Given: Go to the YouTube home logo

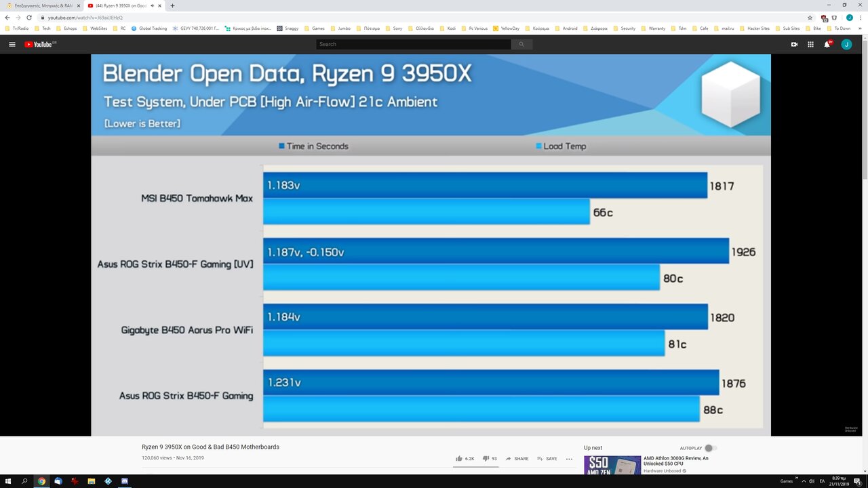Looking at the screenshot, I should 40,44.
